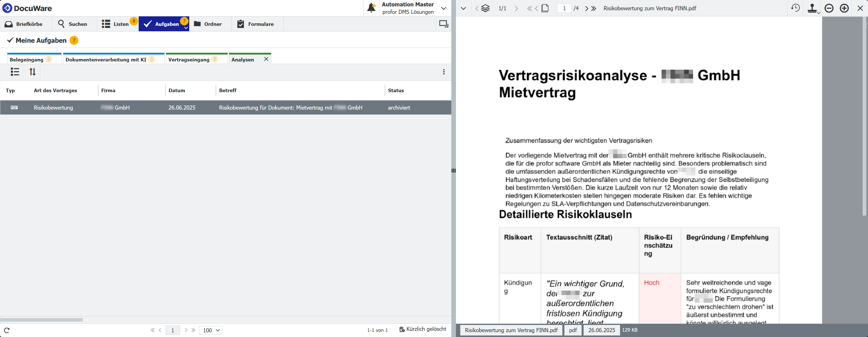Click the status 'archiviert' cell
Screen dimensions: 868x337
[x=399, y=108]
